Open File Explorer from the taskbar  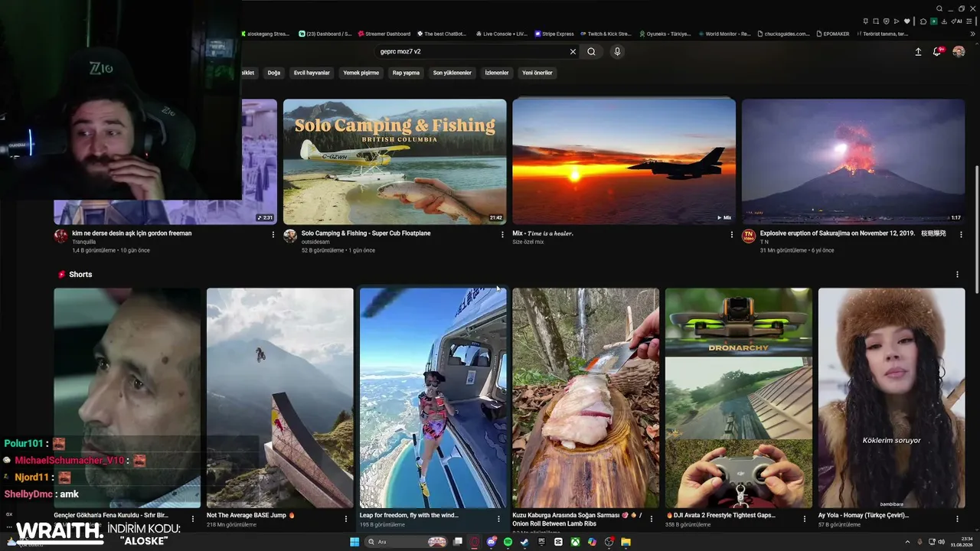pos(626,542)
